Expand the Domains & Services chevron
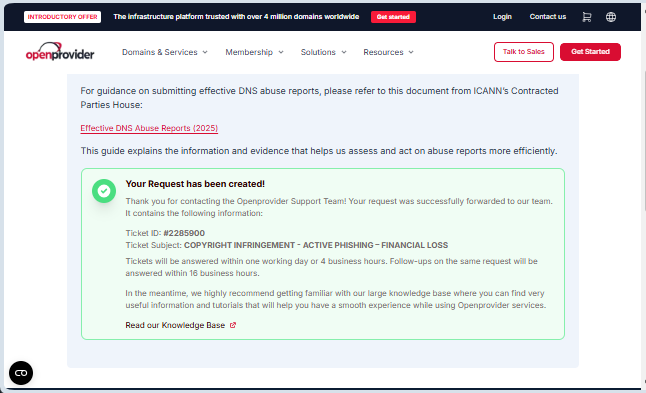Viewport: 646px width, 393px height. click(205, 52)
